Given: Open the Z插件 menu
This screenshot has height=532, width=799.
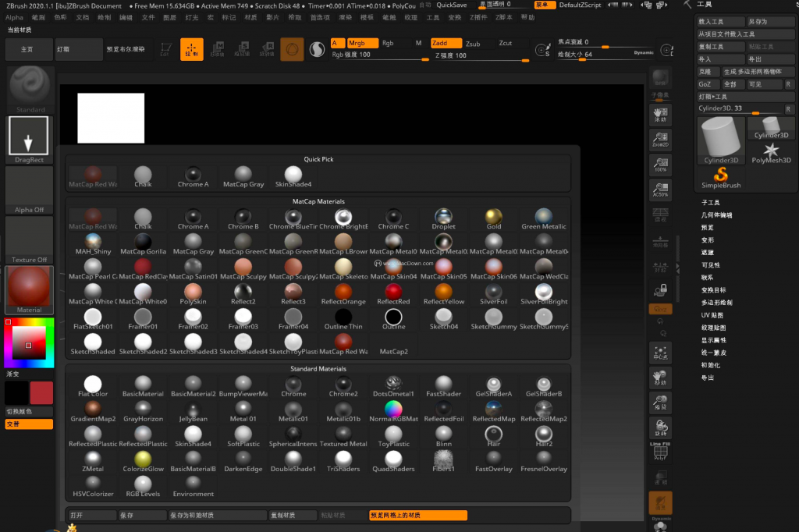Looking at the screenshot, I should [x=478, y=17].
